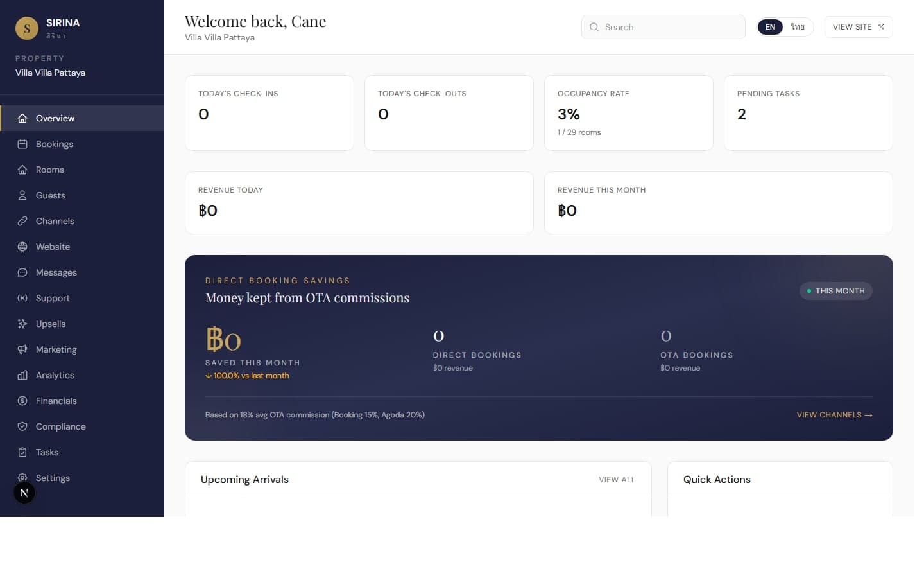Viewport: 924px width, 578px height.
Task: Click into the Search field
Action: [x=663, y=27]
